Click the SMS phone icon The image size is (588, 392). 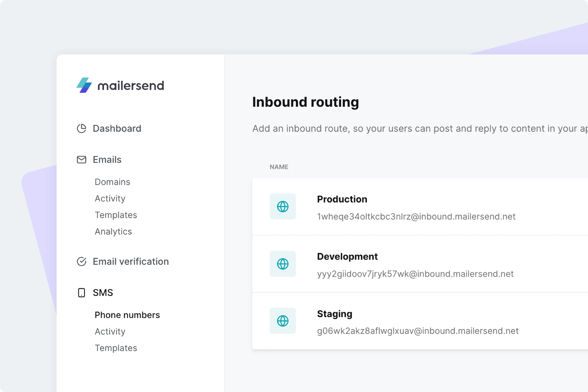[81, 293]
